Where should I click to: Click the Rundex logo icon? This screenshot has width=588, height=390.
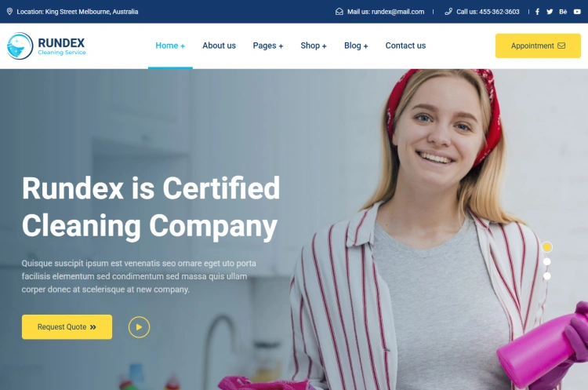(20, 46)
